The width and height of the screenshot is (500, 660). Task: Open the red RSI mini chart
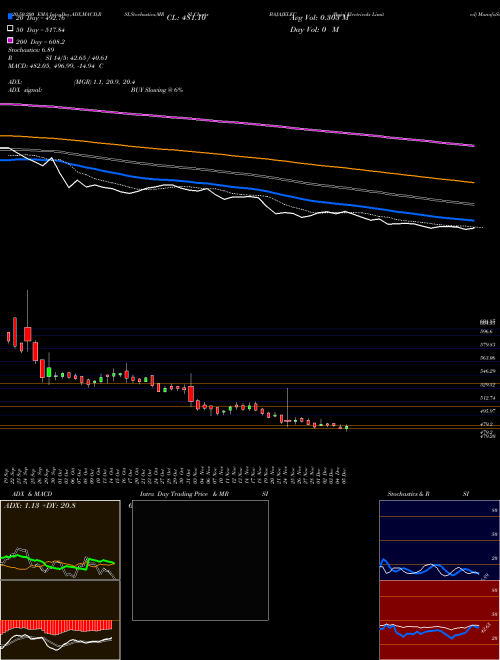pyautogui.click(x=439, y=620)
